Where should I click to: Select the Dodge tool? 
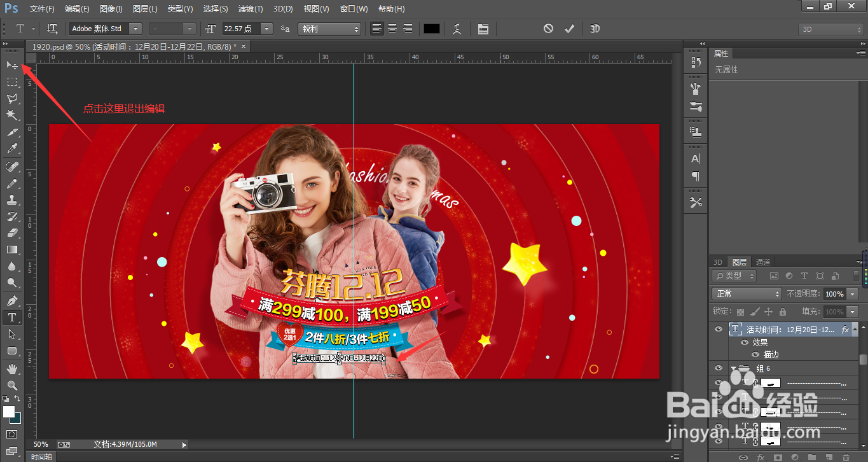click(x=12, y=283)
